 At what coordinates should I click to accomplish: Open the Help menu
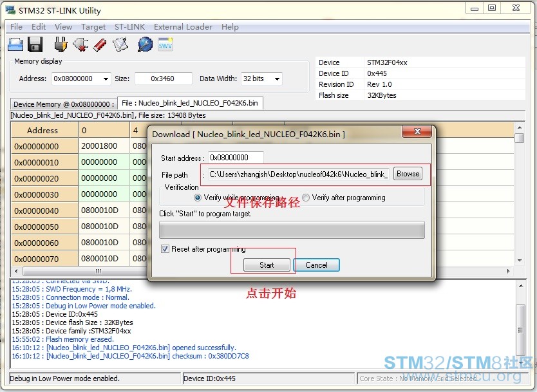(230, 26)
